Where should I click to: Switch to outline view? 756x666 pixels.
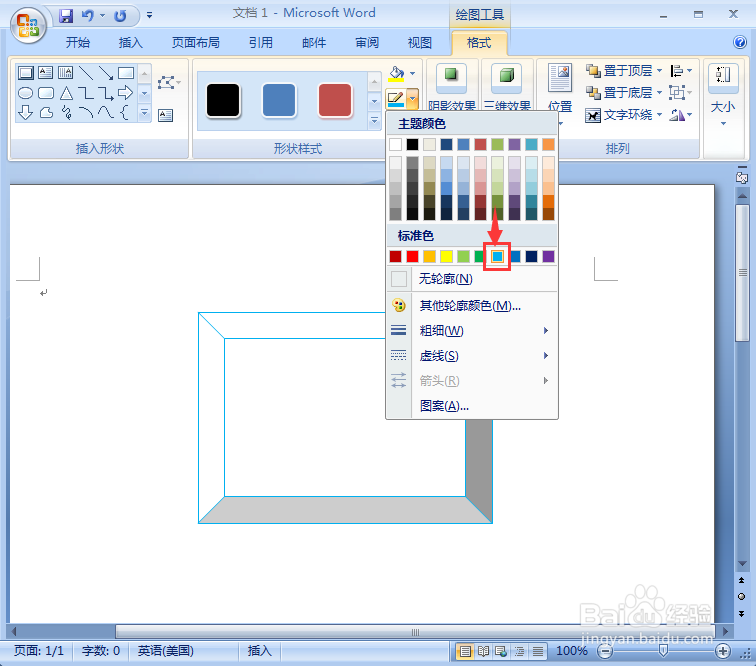[520, 652]
